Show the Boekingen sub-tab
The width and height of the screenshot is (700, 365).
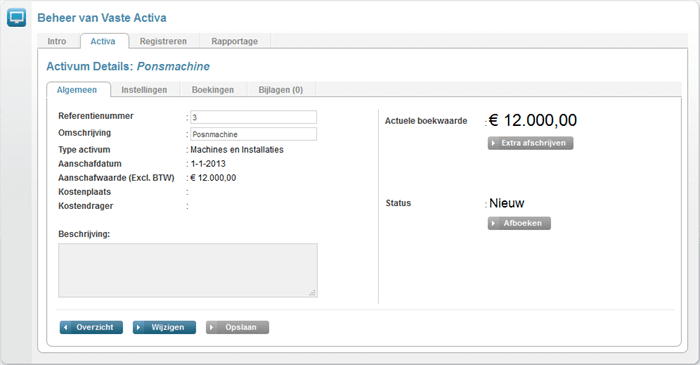pos(212,90)
